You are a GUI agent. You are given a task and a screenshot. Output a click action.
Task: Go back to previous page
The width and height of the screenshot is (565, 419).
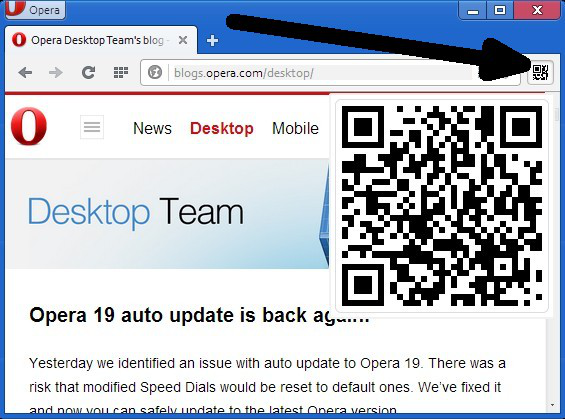[25, 73]
